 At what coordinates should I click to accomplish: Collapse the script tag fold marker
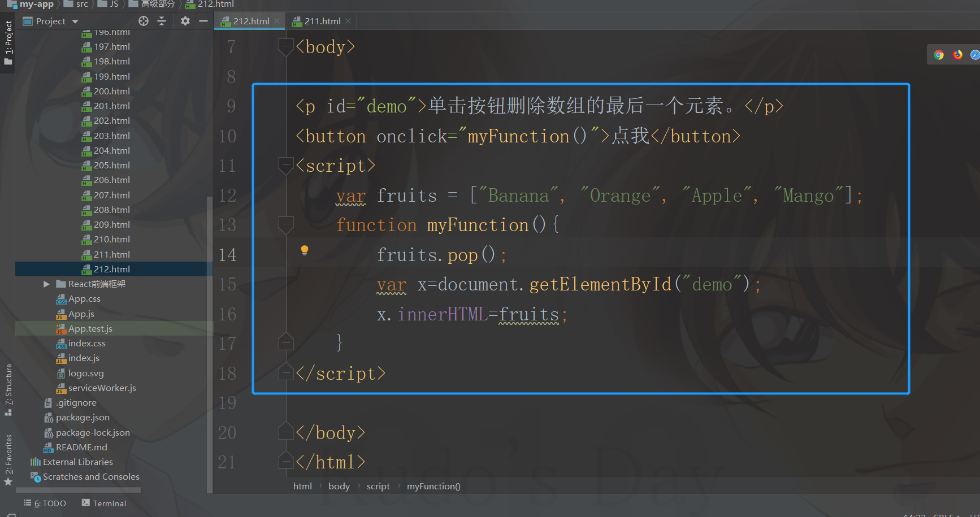286,166
